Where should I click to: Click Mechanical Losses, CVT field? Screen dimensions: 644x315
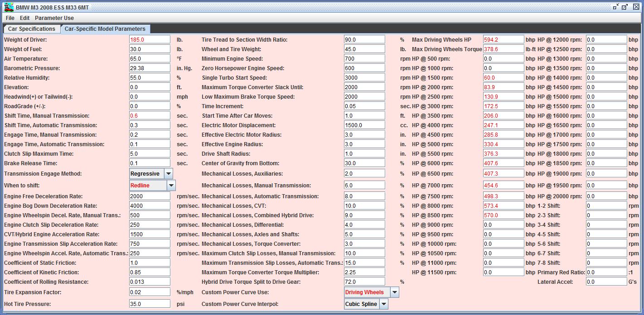(364, 206)
